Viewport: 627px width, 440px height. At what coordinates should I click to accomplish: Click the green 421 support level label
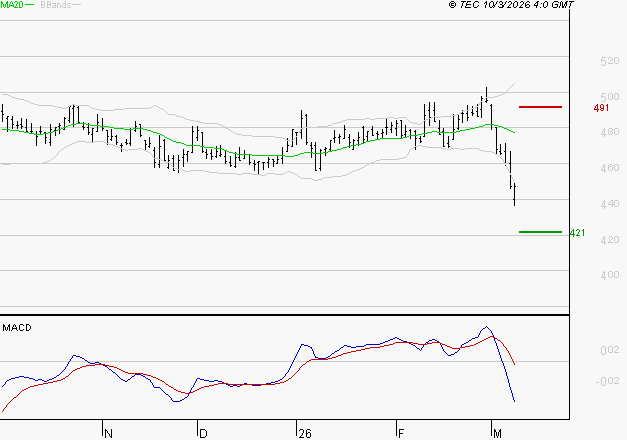[577, 232]
